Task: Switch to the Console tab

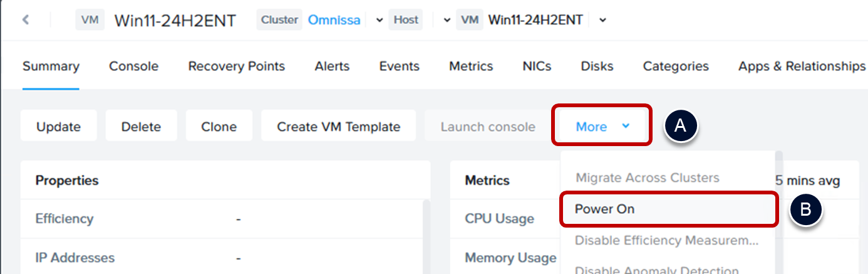Action: coord(133,66)
